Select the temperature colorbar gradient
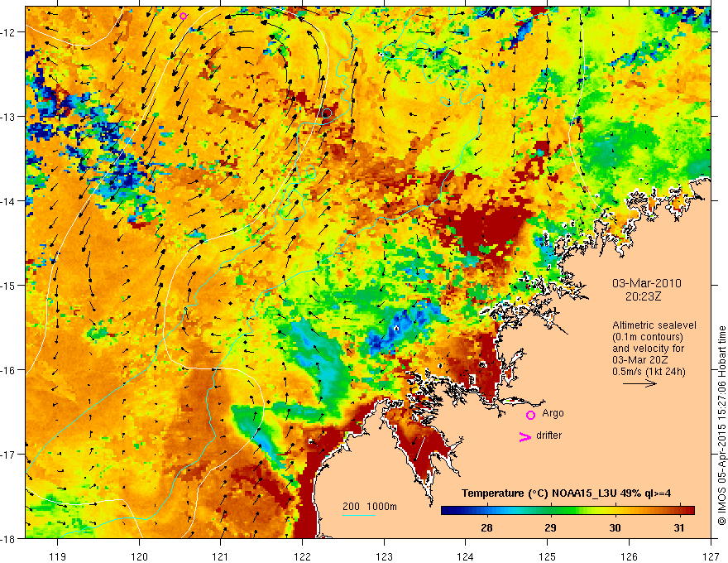Viewport: 728px width, 563px height. (568, 511)
